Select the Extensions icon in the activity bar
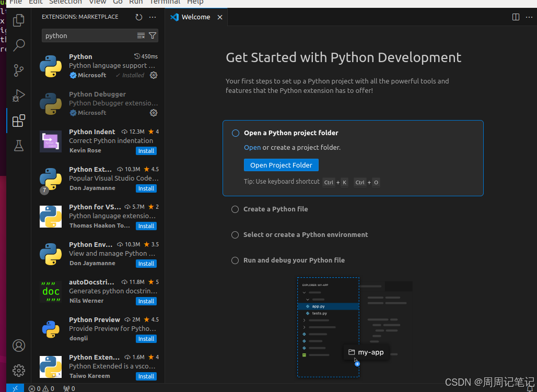Screen dimensions: 537x392 pyautogui.click(x=18, y=121)
